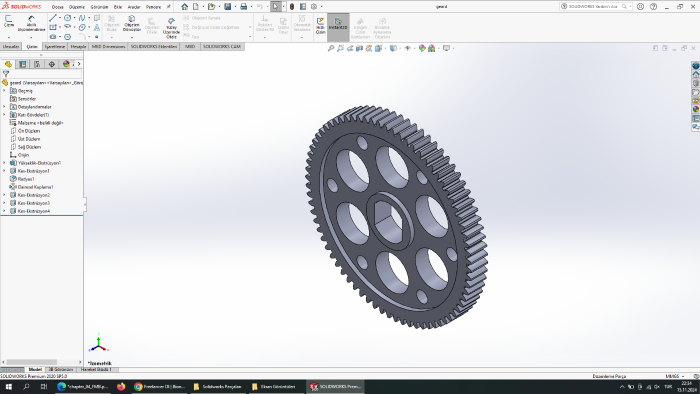
Task: Open the Araçlar menu
Action: [134, 7]
